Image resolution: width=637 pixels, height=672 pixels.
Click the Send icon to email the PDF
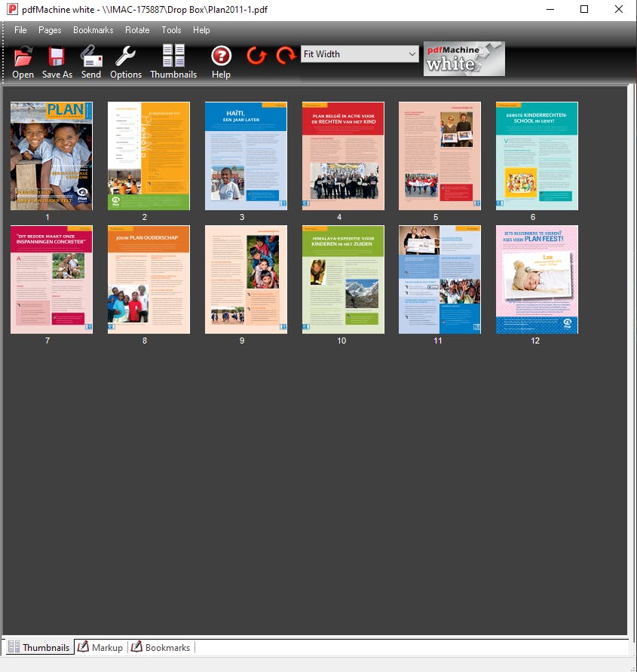[90, 60]
